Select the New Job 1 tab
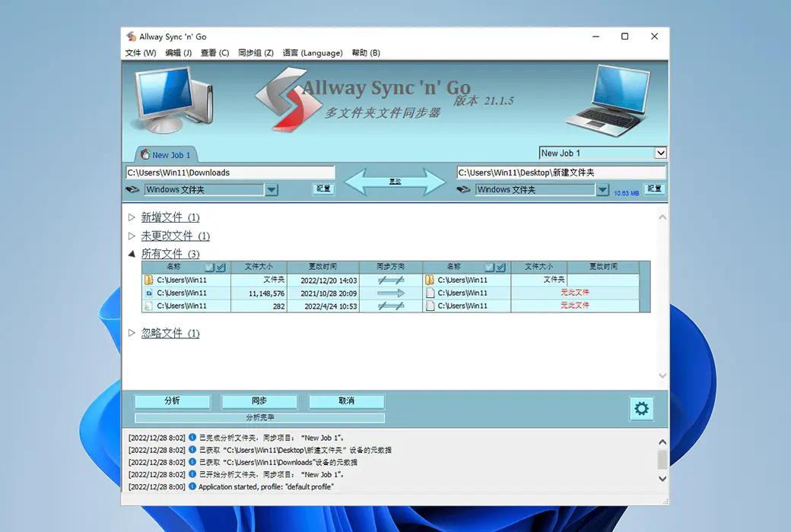 pyautogui.click(x=167, y=155)
